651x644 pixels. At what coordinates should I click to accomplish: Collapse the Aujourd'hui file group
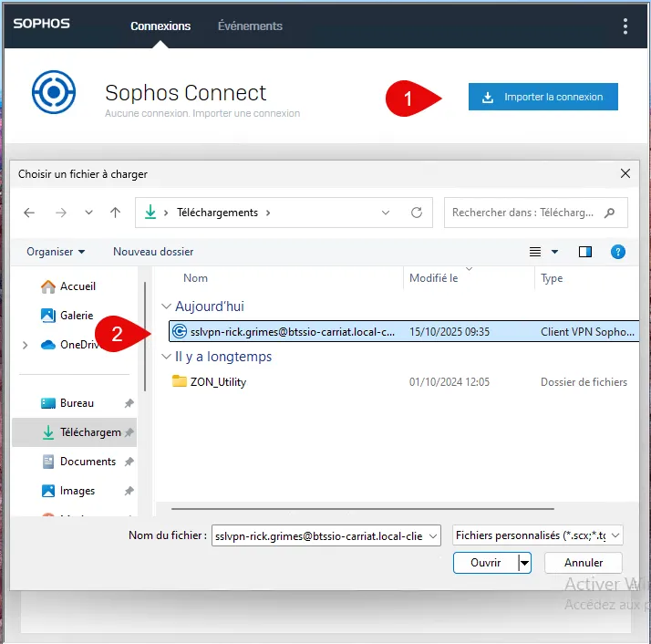[166, 306]
